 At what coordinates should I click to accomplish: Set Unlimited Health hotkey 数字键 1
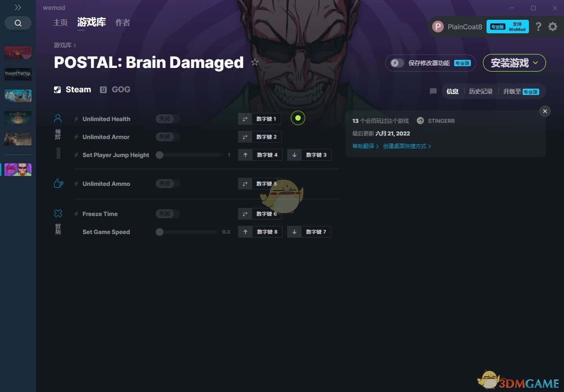[x=260, y=119]
